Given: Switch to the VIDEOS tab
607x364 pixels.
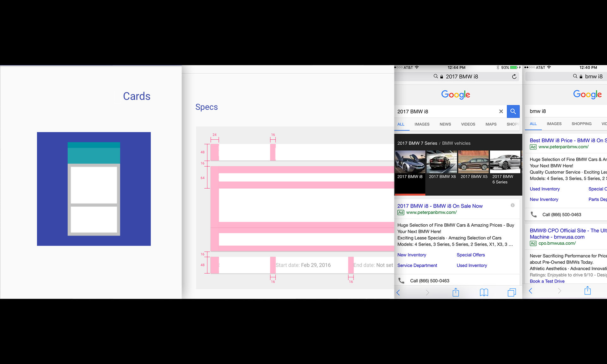Looking at the screenshot, I should click(468, 124).
